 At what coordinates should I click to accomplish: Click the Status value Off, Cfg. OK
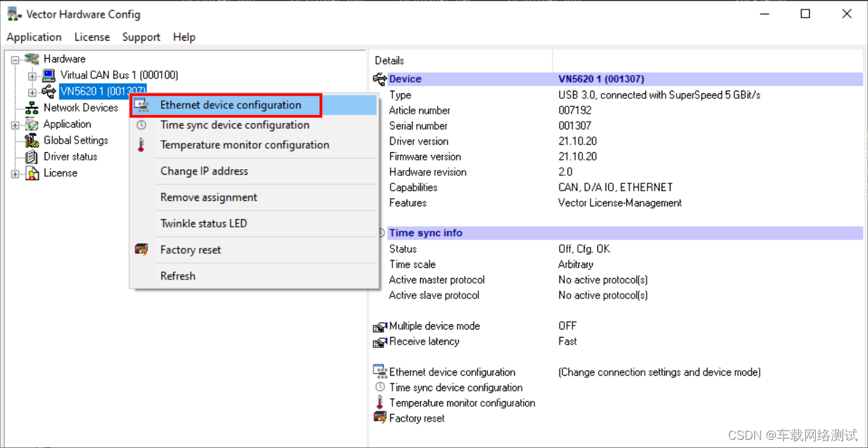[x=584, y=249]
